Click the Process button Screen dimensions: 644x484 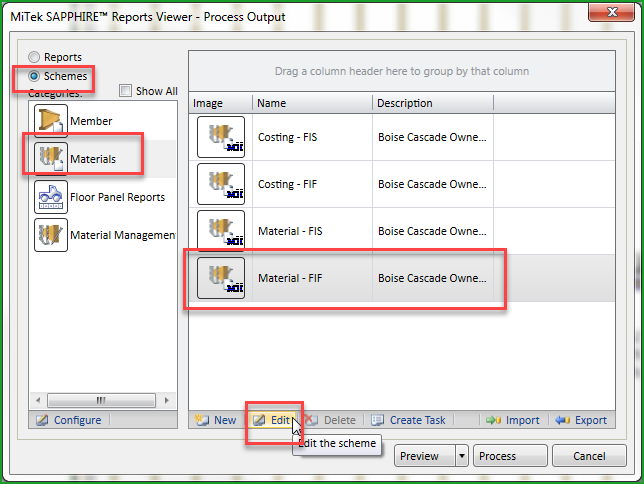point(510,456)
